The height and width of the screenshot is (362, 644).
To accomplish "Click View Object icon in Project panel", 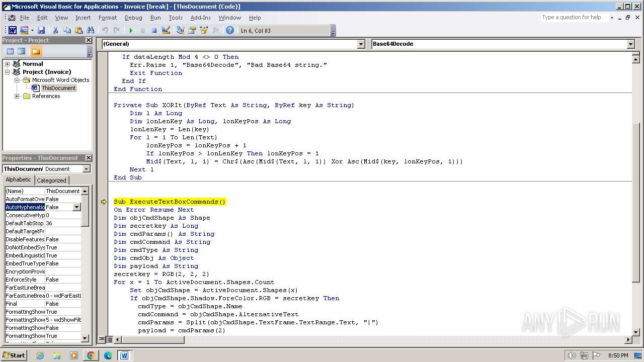I will [22, 51].
